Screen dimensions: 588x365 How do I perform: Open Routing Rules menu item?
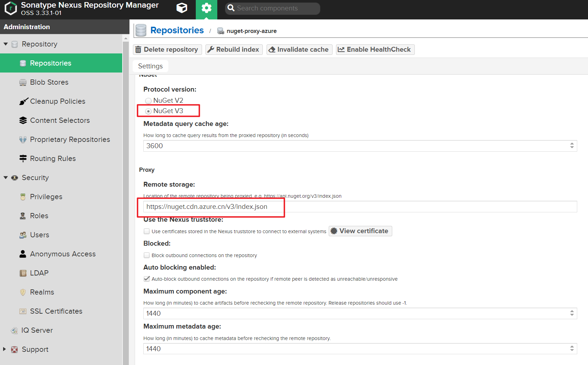pyautogui.click(x=61, y=159)
